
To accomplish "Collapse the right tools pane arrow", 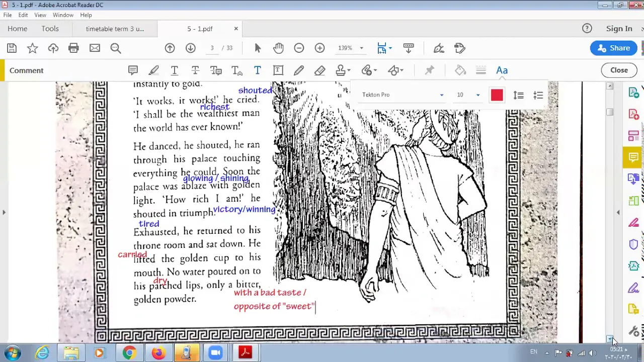I will [618, 213].
